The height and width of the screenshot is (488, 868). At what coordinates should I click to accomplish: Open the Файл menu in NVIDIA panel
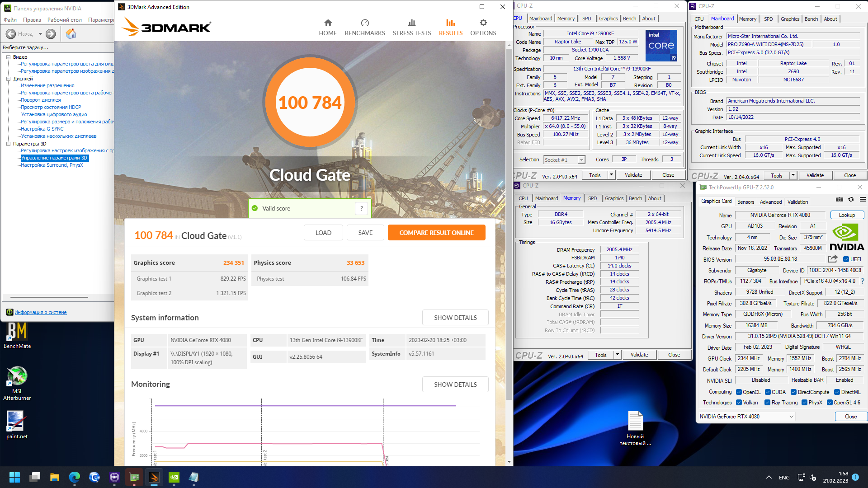(x=10, y=20)
